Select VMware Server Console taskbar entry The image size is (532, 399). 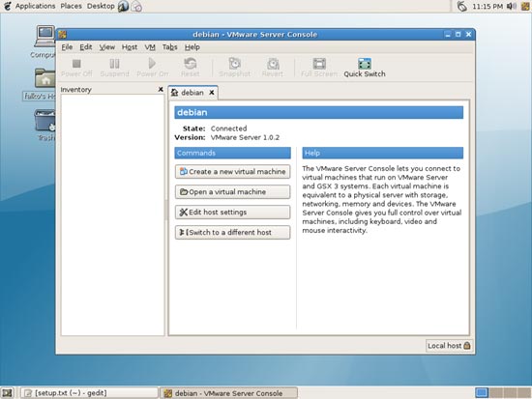[228, 393]
